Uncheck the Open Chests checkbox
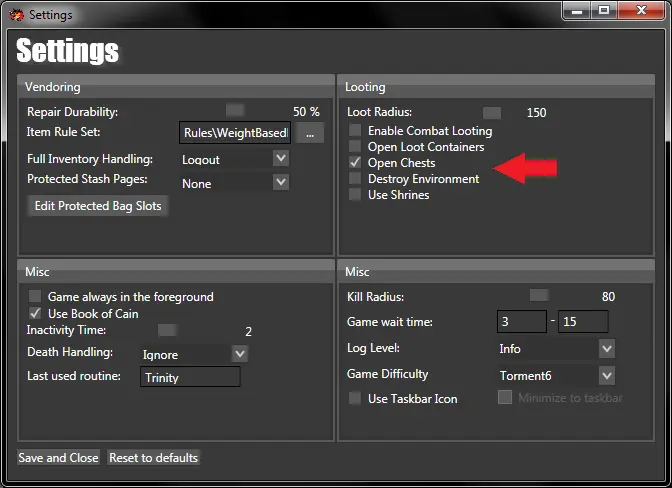The image size is (672, 488). [x=355, y=163]
